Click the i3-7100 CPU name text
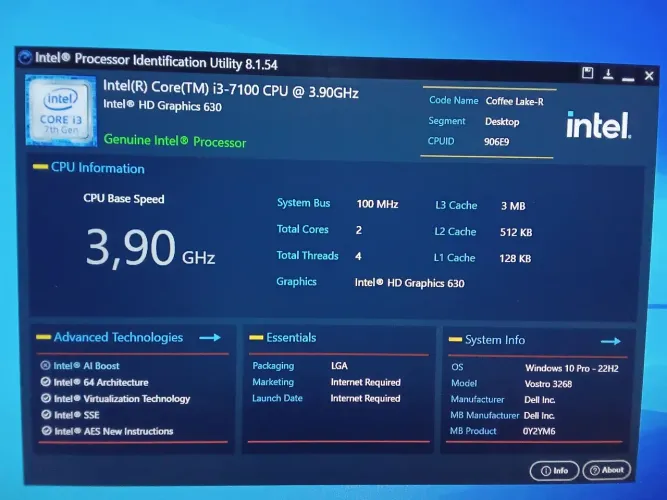Viewport: 667px width, 500px height. pyautogui.click(x=231, y=89)
